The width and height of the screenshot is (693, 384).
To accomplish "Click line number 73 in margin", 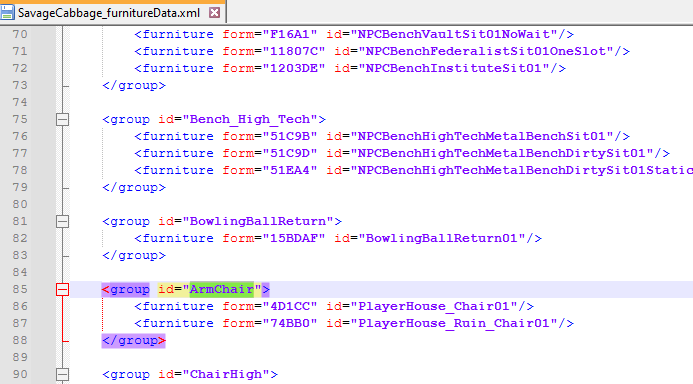I will 20,85.
